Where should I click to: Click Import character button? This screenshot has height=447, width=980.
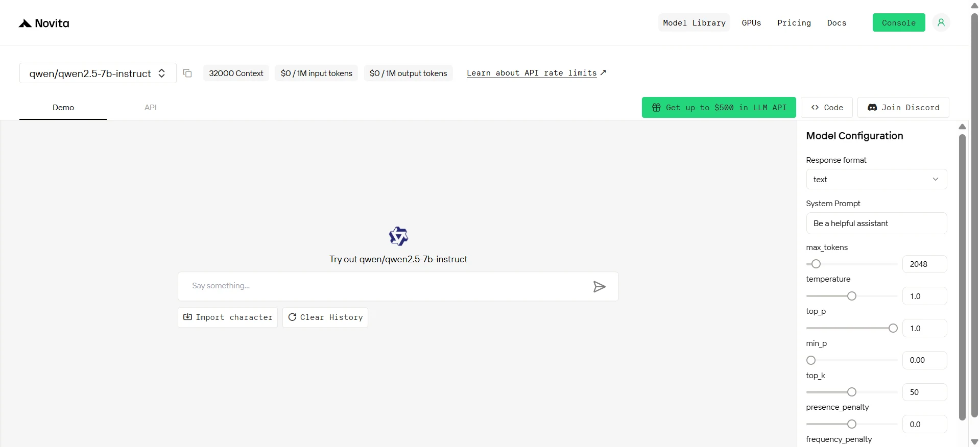228,317
